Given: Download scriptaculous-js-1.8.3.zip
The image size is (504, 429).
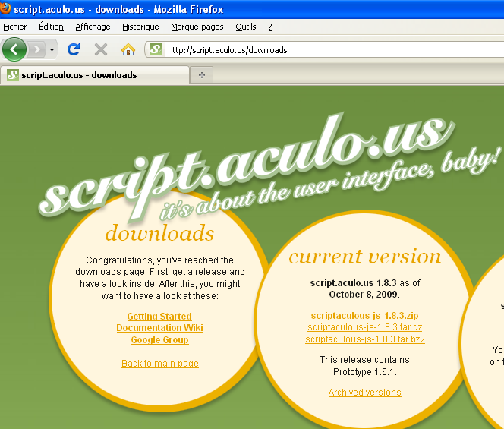Looking at the screenshot, I should (365, 316).
